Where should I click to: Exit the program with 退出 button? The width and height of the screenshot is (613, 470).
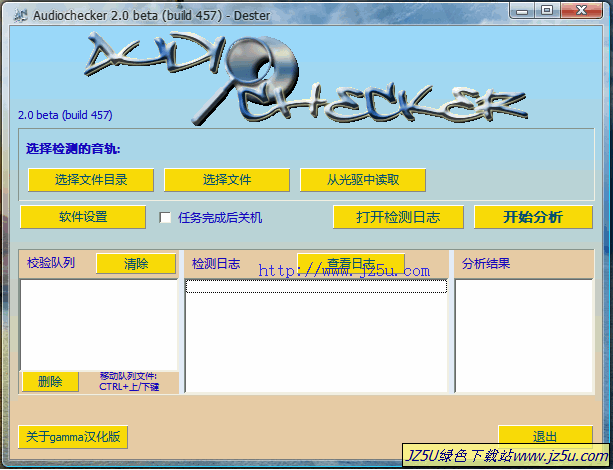pos(545,436)
